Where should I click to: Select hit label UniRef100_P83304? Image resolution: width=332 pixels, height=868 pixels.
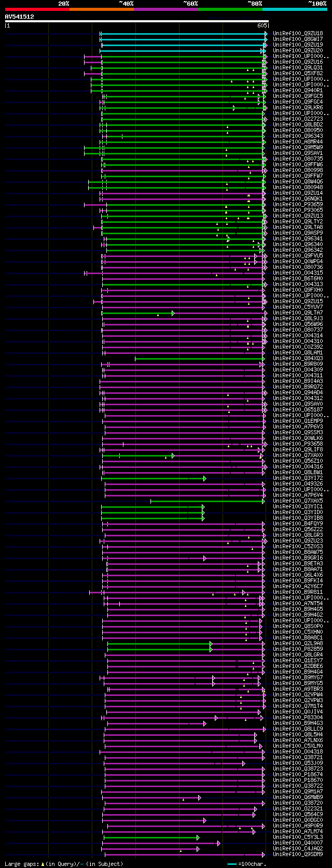point(298,717)
